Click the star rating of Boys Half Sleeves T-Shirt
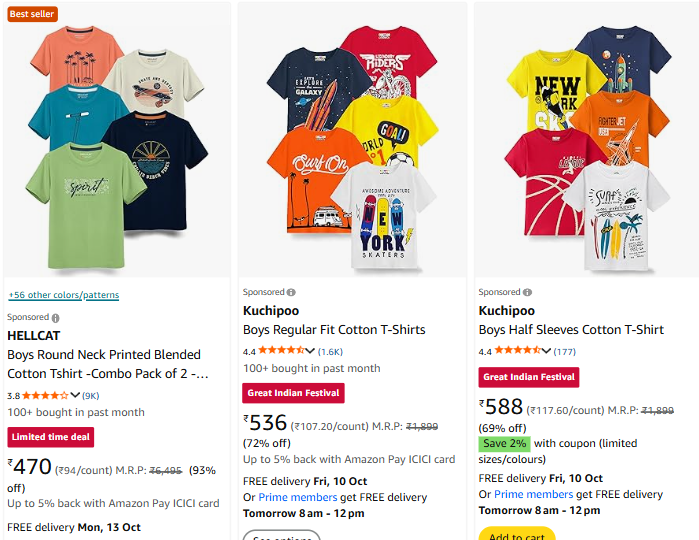Image resolution: width=699 pixels, height=540 pixels. pos(512,351)
